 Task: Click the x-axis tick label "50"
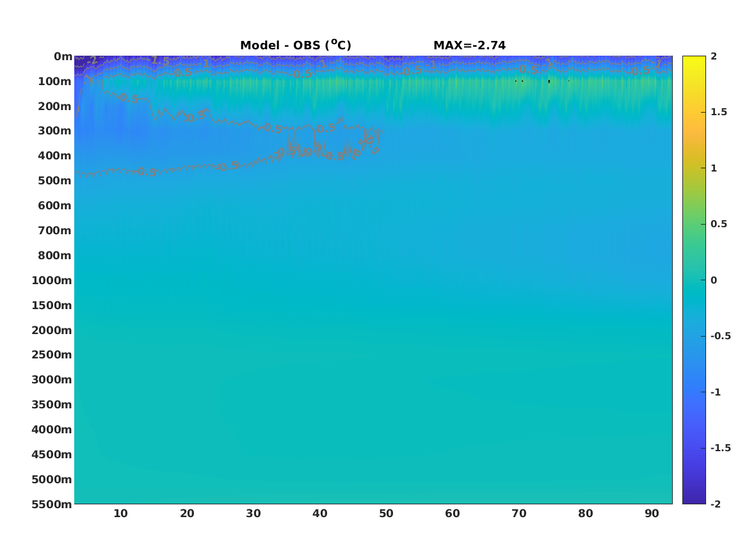pyautogui.click(x=387, y=513)
